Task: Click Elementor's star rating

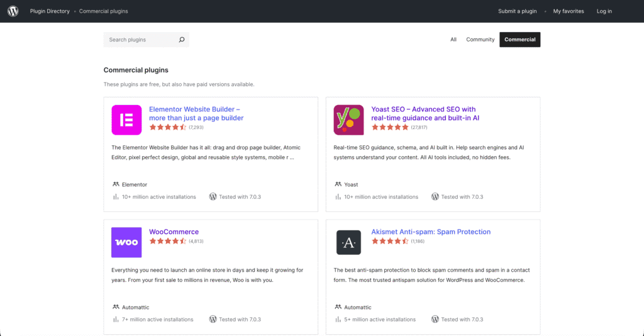Action: (x=167, y=127)
